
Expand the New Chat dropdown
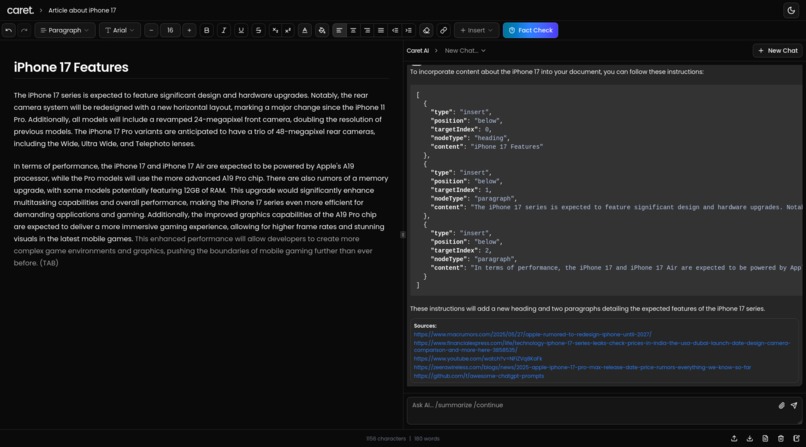tap(465, 50)
